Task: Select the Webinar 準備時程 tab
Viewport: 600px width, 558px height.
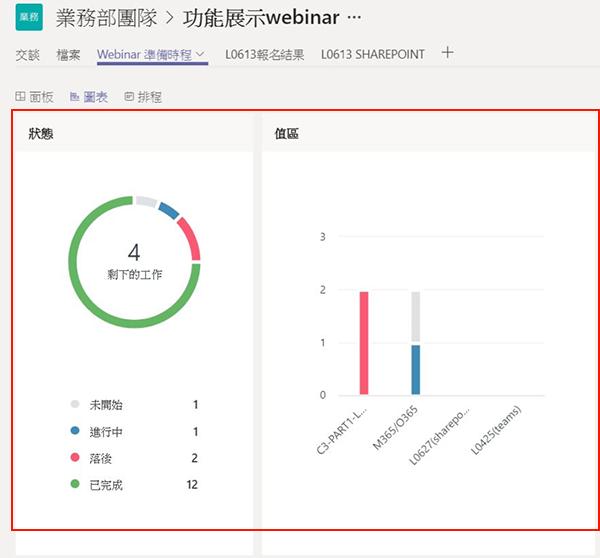Action: tap(144, 55)
